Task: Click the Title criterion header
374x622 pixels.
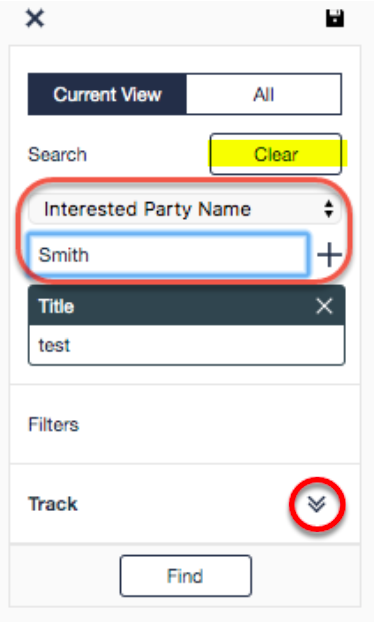Action: coord(186,306)
